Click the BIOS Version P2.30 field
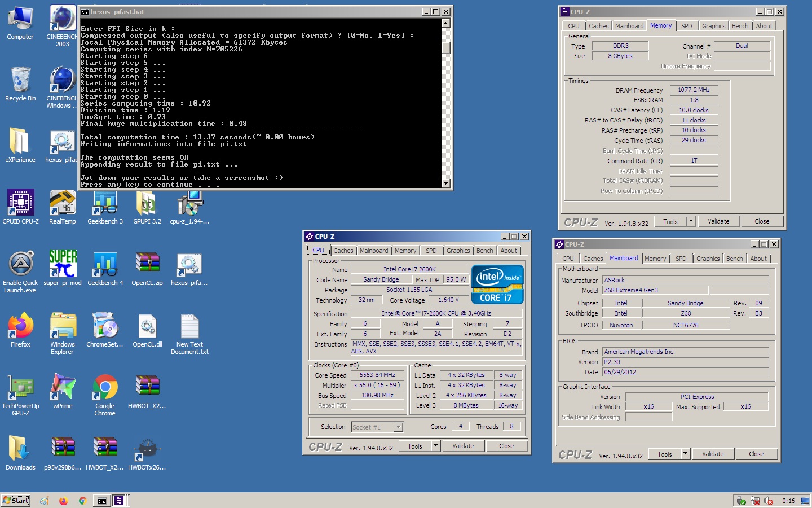 [685, 362]
